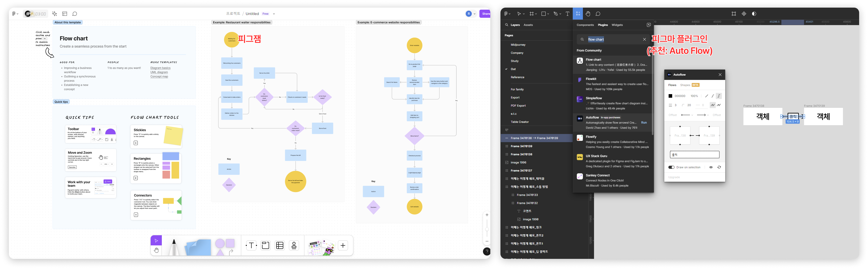Select the Plugins tab
Screen dimensions: 868x269
coord(603,25)
